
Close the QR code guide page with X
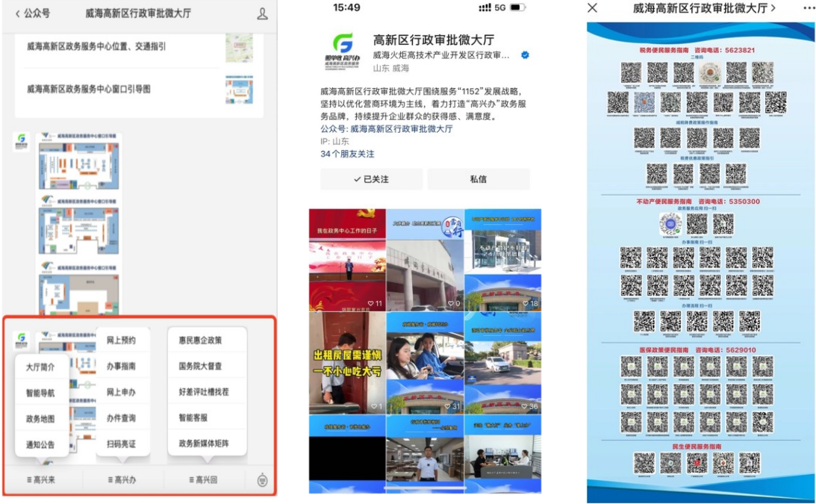coord(592,7)
